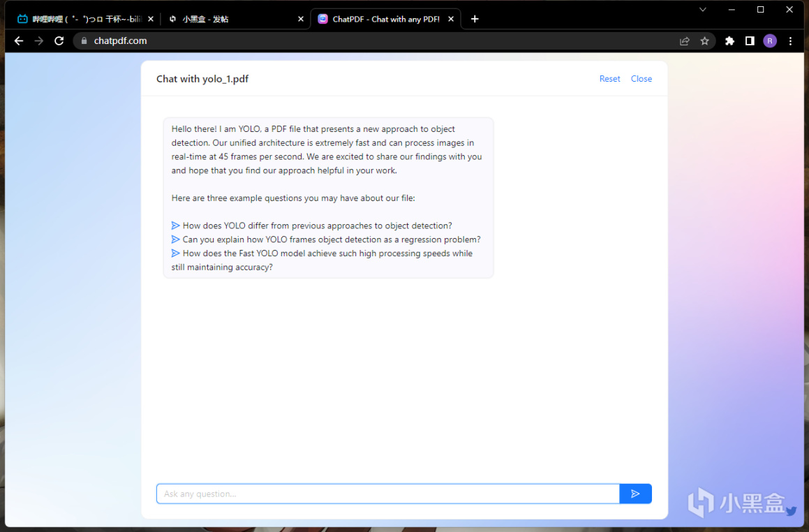The height and width of the screenshot is (532, 809).
Task: Close the 小黑盒 tab
Action: tap(301, 19)
